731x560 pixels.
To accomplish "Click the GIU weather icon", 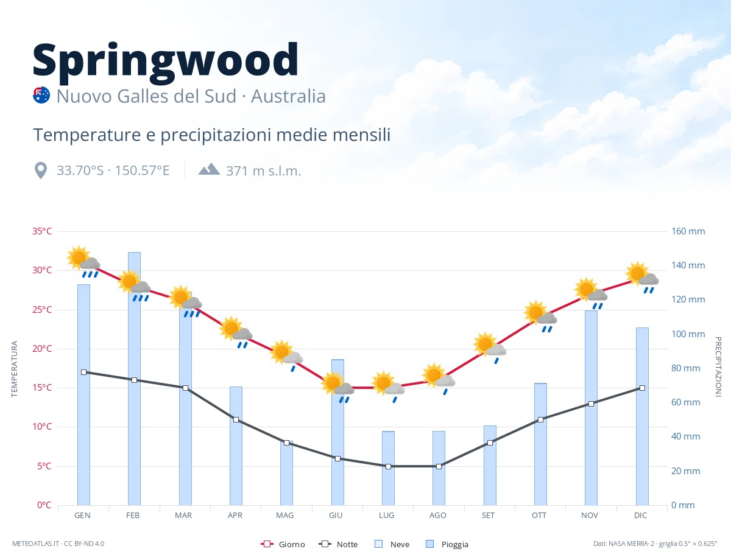I will (x=337, y=387).
